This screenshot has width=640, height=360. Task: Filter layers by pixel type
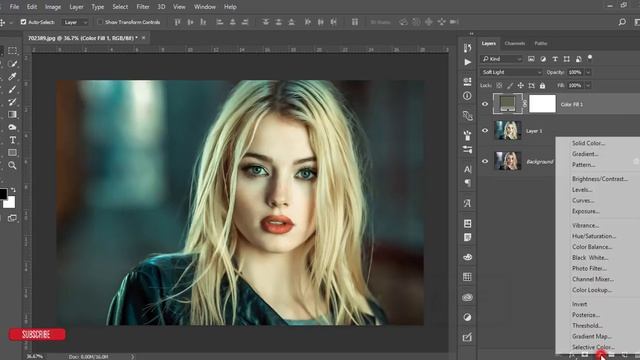(x=531, y=59)
